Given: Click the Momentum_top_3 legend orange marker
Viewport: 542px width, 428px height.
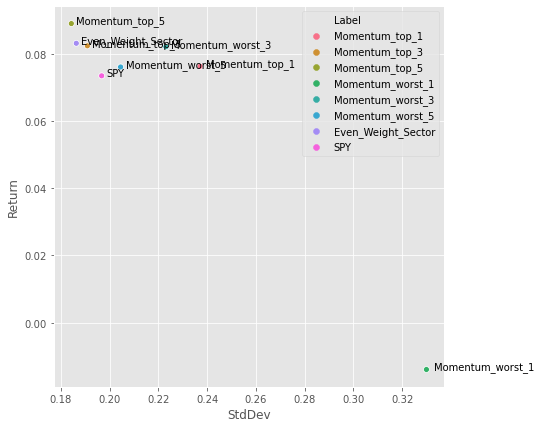Looking at the screenshot, I should click(x=316, y=52).
